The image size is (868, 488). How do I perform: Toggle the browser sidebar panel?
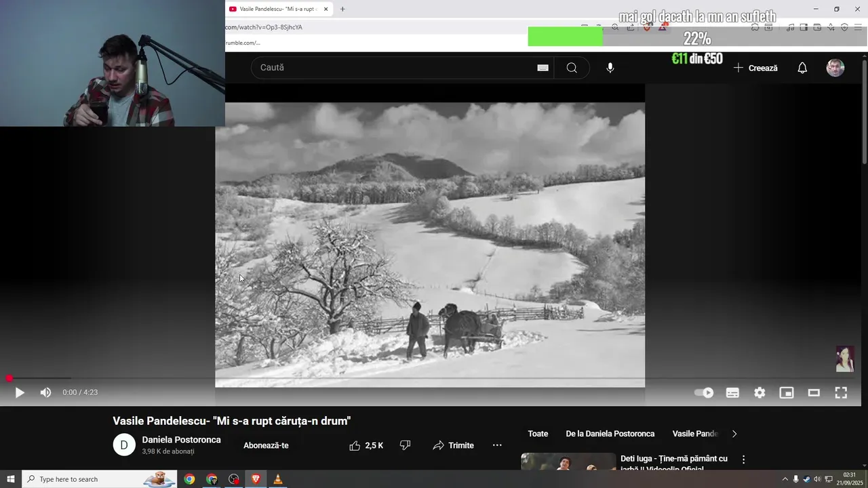(x=804, y=27)
